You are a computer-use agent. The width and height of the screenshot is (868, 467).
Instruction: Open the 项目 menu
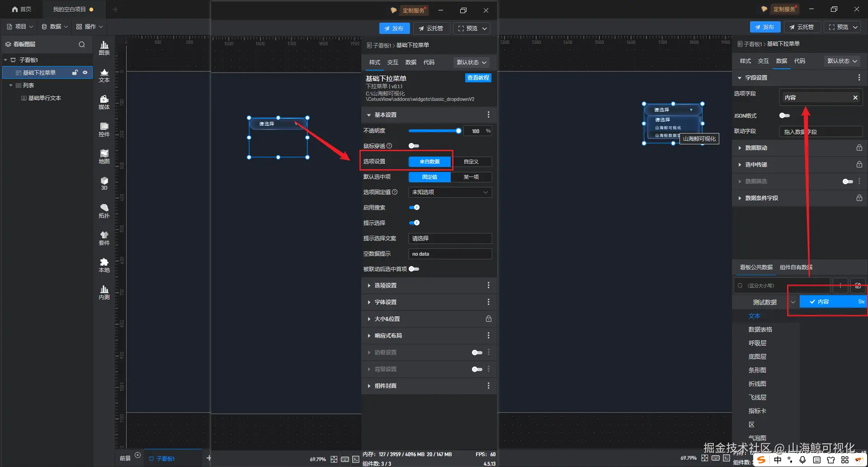pyautogui.click(x=20, y=27)
